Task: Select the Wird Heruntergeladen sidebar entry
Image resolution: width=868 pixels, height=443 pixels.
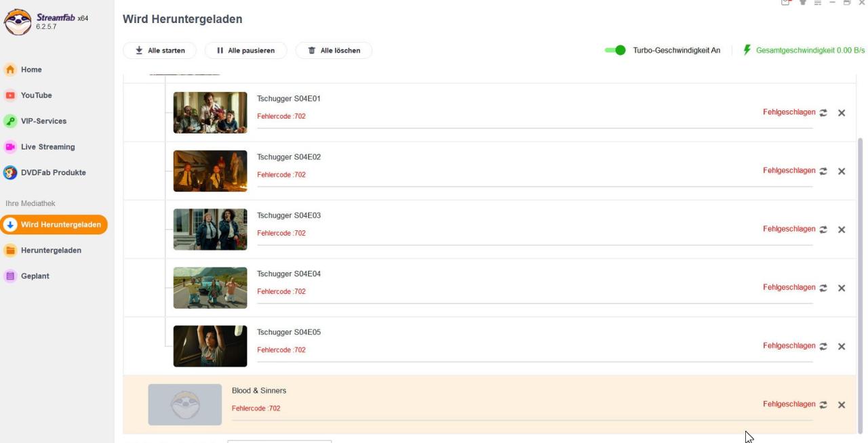Action: click(54, 225)
